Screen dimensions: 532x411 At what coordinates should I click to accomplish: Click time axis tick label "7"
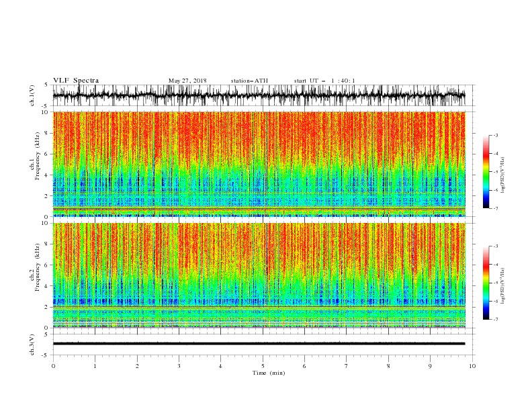[x=347, y=366]
